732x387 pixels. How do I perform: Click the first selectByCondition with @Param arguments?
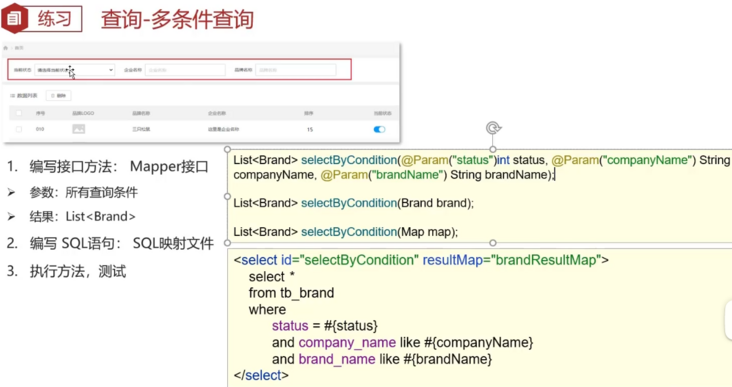coord(481,167)
